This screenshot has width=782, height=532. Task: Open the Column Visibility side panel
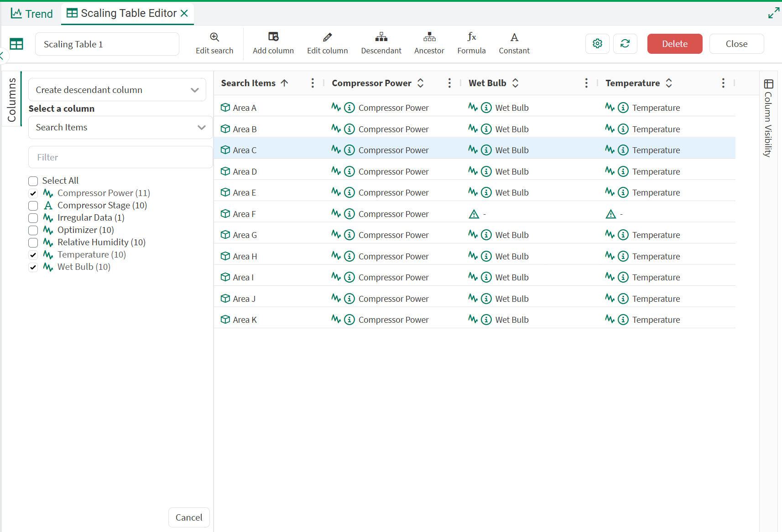[768, 119]
